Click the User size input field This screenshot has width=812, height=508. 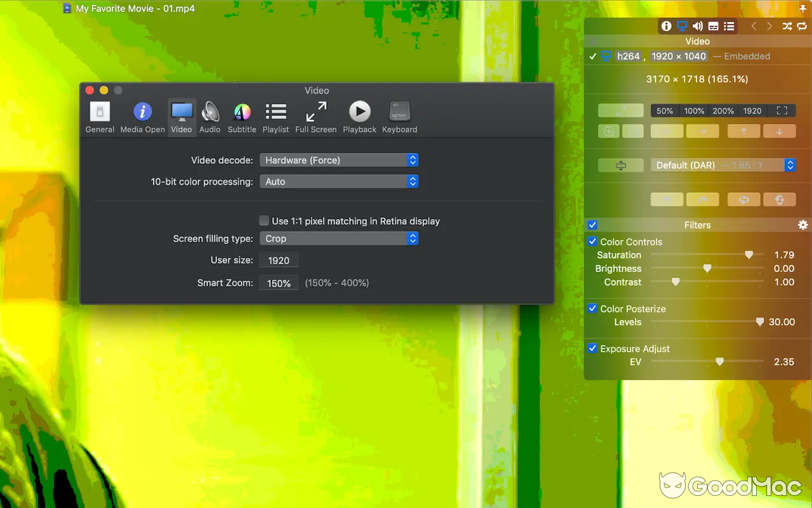click(x=278, y=260)
